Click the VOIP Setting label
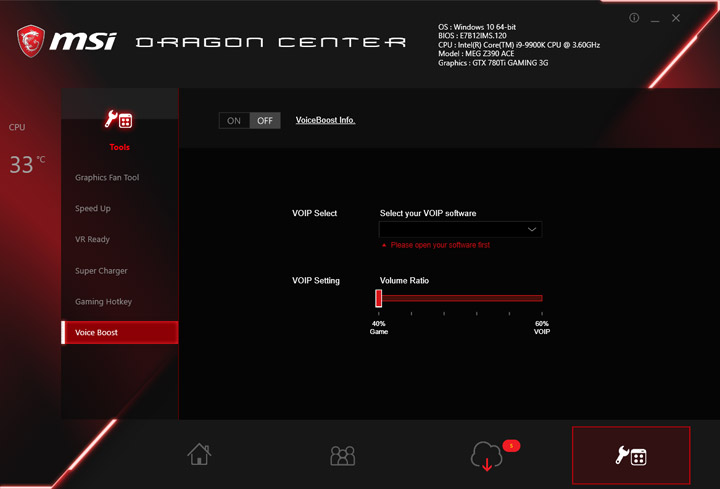Image resolution: width=720 pixels, height=489 pixels. pyautogui.click(x=316, y=281)
